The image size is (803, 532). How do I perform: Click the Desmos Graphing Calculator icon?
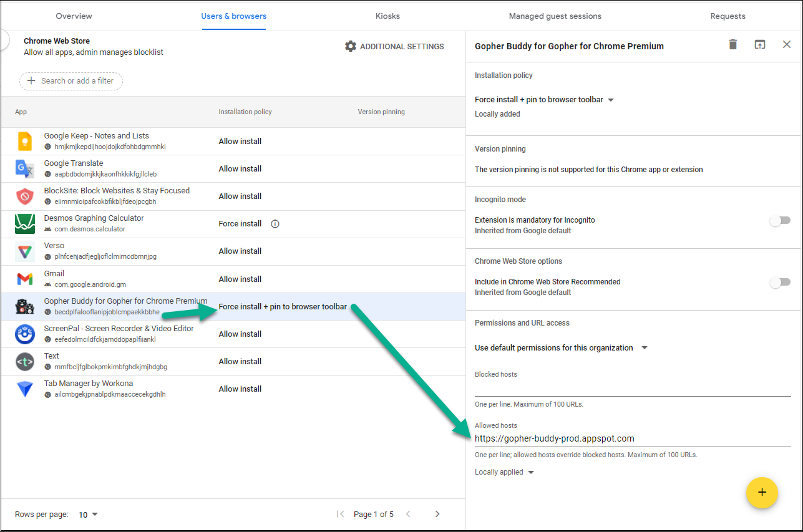click(x=24, y=224)
